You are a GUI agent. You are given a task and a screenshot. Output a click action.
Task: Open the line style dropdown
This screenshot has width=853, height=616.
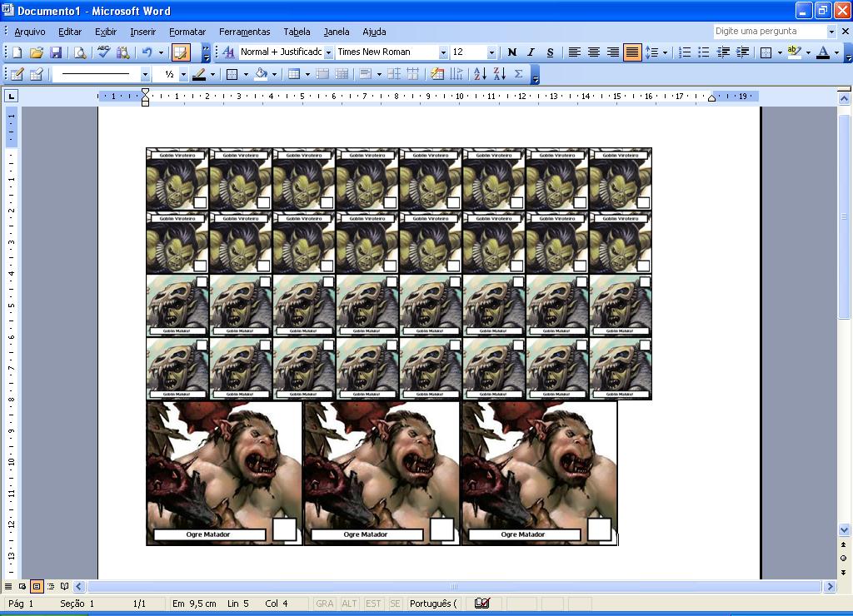pos(145,74)
